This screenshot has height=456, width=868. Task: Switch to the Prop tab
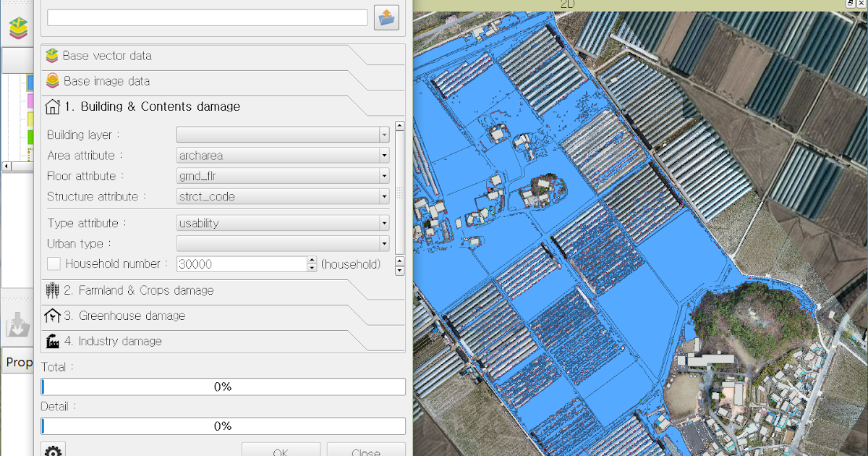point(18,361)
